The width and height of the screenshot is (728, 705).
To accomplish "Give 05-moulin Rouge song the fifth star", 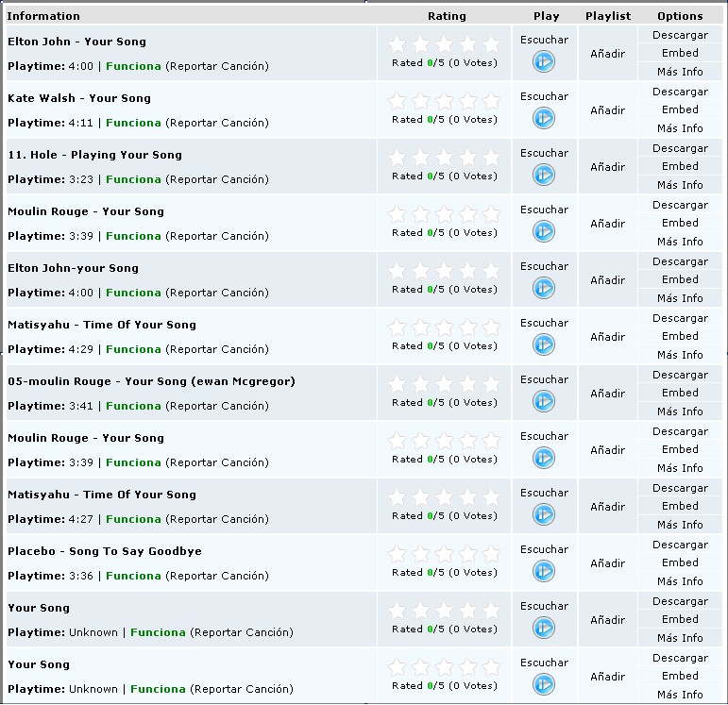I will coord(491,384).
